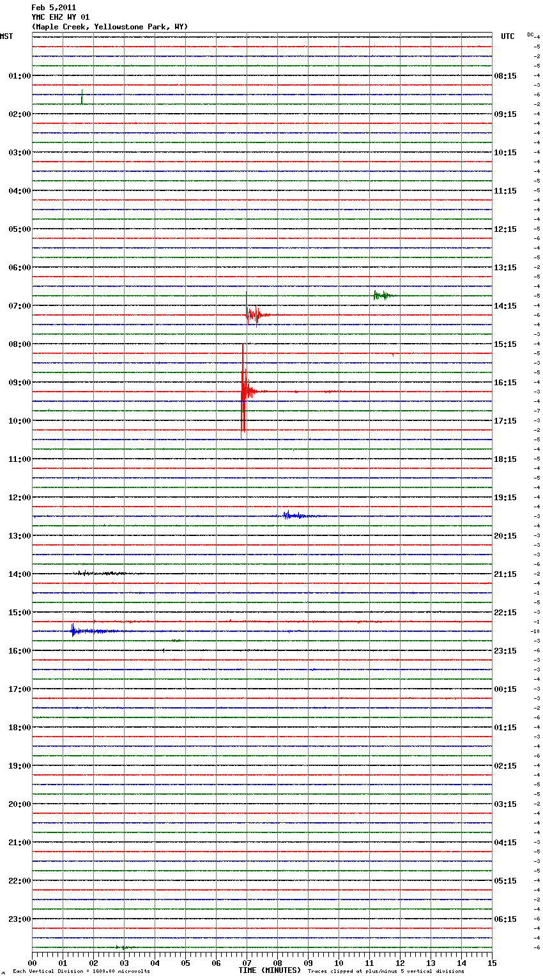543x980 pixels.
Task: Select the "15:00" MST hour label
Action: click(x=19, y=613)
